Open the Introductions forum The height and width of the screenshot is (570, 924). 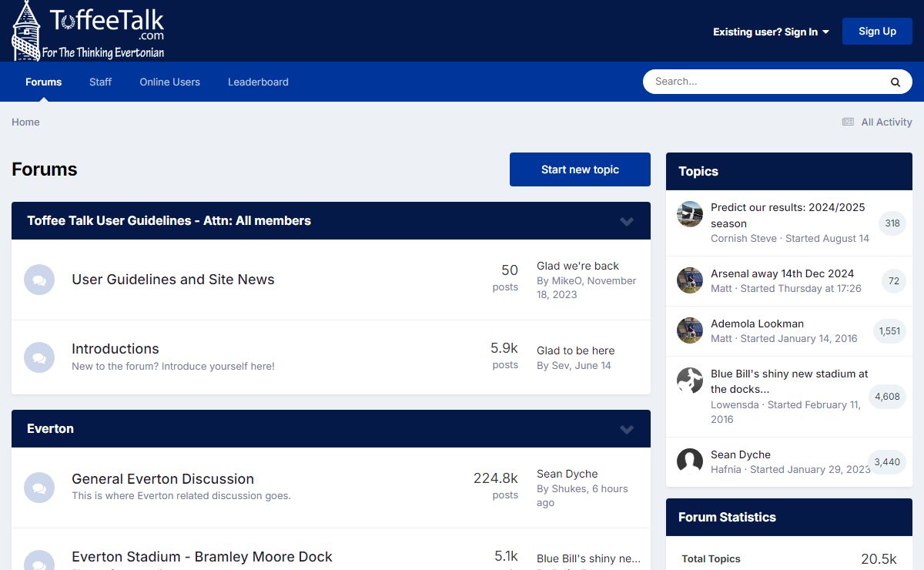pos(115,349)
